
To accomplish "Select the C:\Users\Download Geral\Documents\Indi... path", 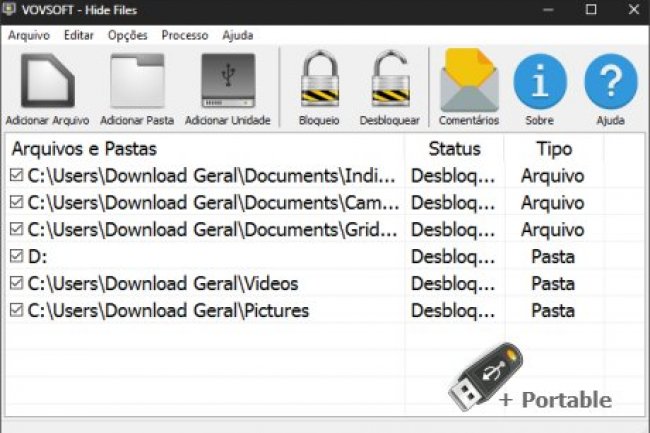I will click(x=211, y=176).
